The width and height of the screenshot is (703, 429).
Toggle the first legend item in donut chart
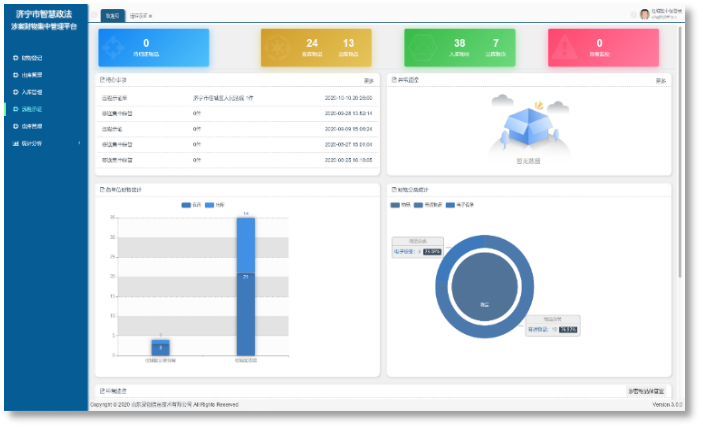pos(396,204)
